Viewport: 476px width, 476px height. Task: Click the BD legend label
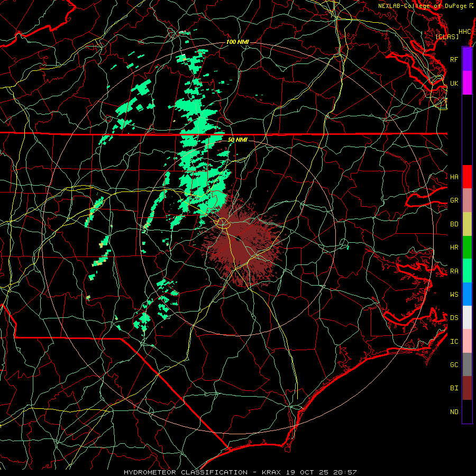pyautogui.click(x=454, y=224)
